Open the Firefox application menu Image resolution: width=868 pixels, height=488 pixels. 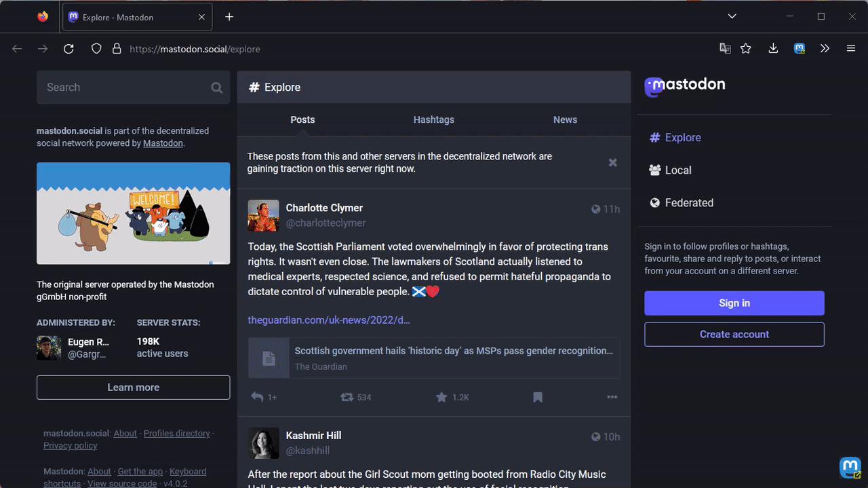coord(851,49)
